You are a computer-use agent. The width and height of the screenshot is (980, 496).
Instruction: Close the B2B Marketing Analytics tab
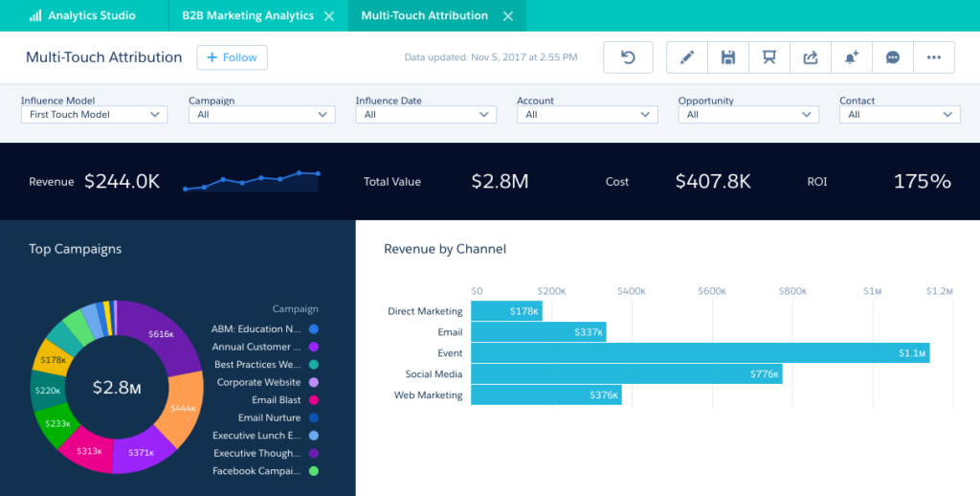(329, 16)
